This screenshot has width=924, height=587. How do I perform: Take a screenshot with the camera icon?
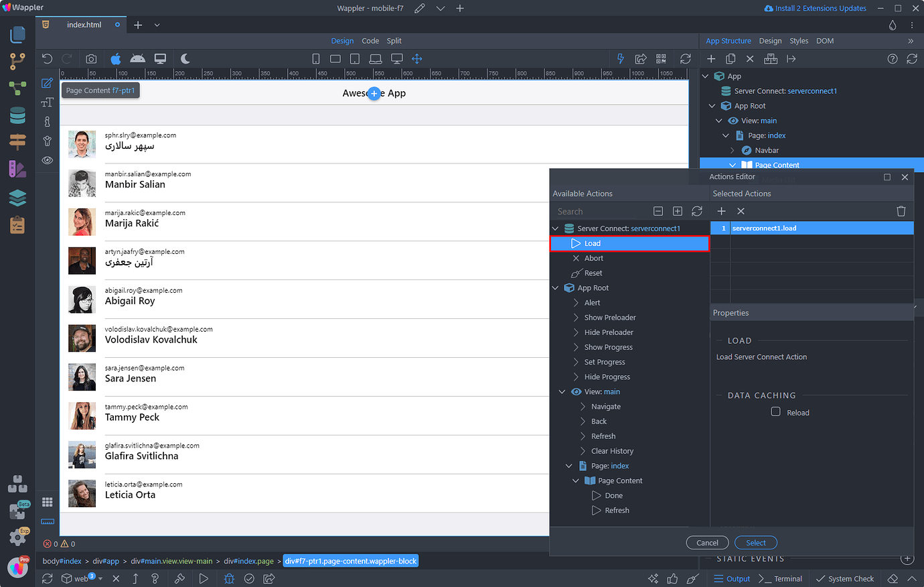click(x=91, y=58)
